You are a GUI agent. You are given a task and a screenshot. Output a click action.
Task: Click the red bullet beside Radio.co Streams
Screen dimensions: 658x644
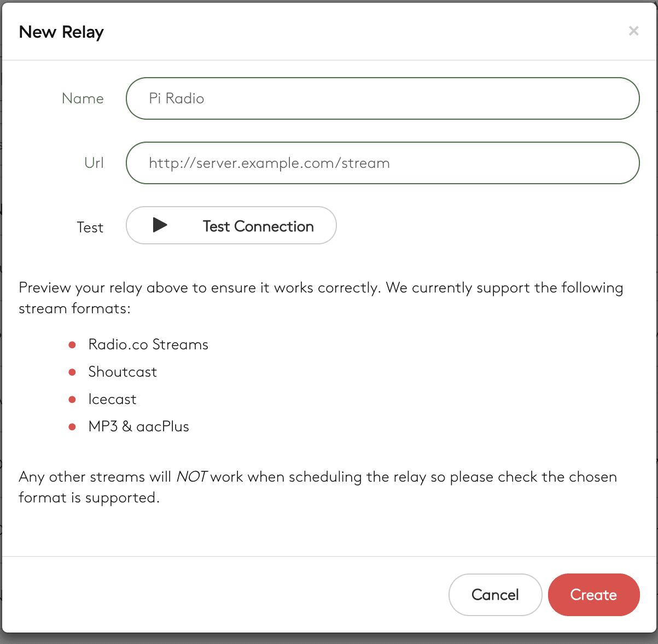(x=72, y=344)
